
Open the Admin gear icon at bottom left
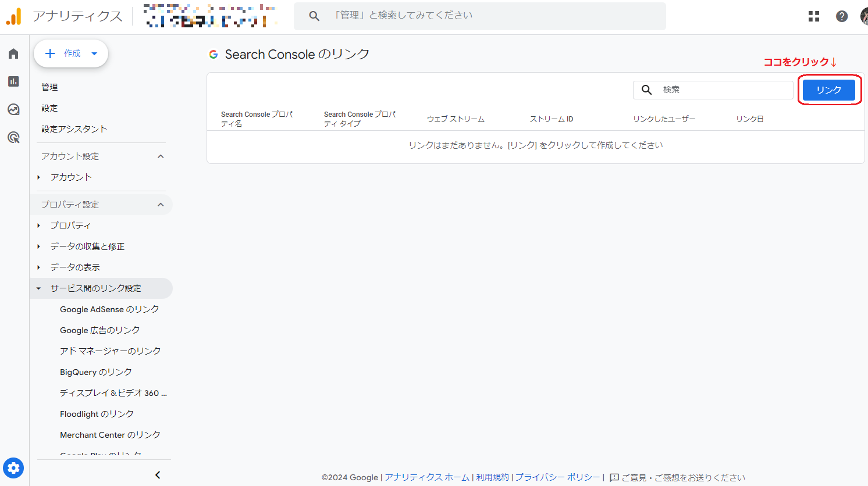tap(13, 468)
